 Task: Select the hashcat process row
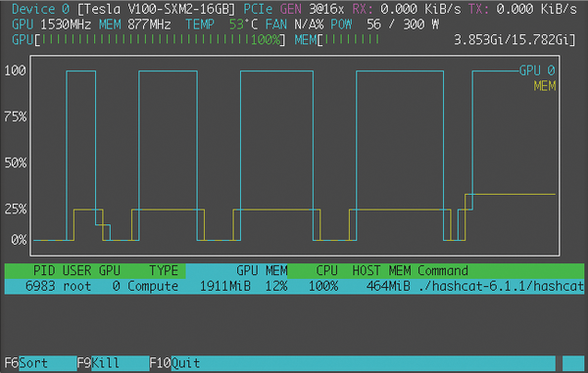[x=294, y=287]
